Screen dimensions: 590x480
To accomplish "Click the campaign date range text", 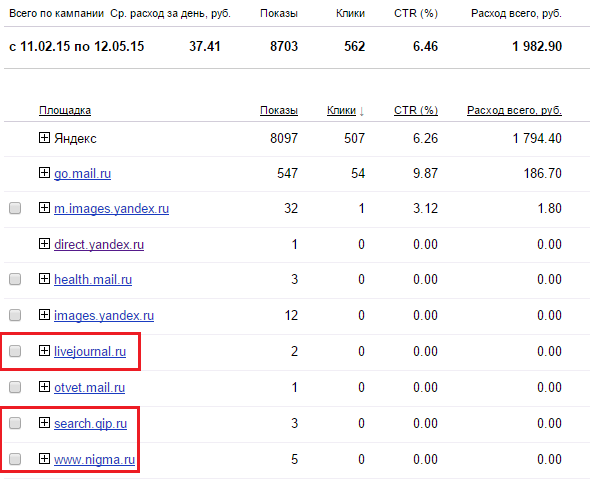I will pyautogui.click(x=77, y=47).
